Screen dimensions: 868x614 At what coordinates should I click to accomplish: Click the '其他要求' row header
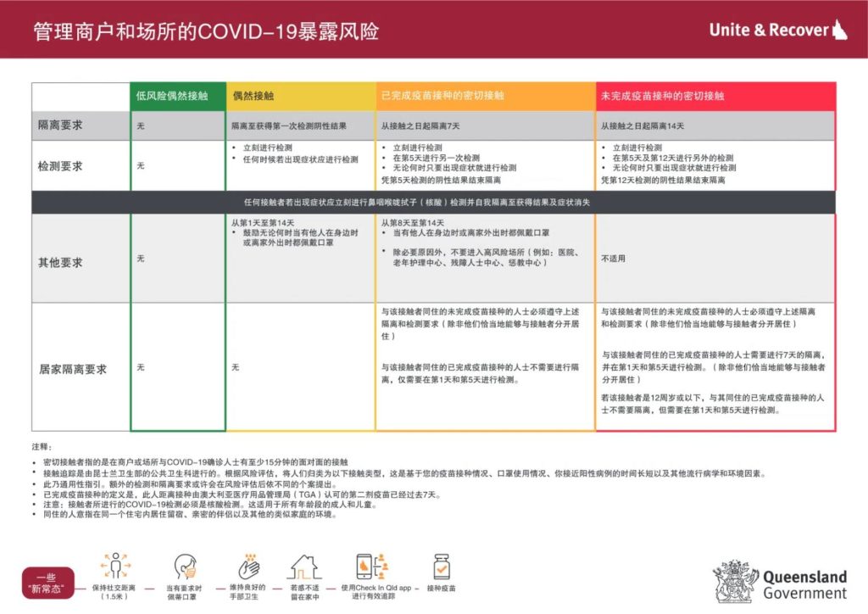81,258
